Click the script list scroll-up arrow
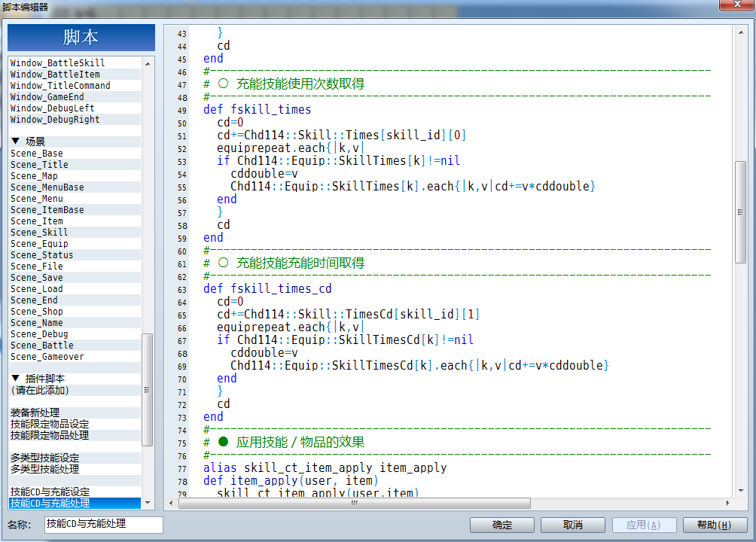 [x=148, y=63]
